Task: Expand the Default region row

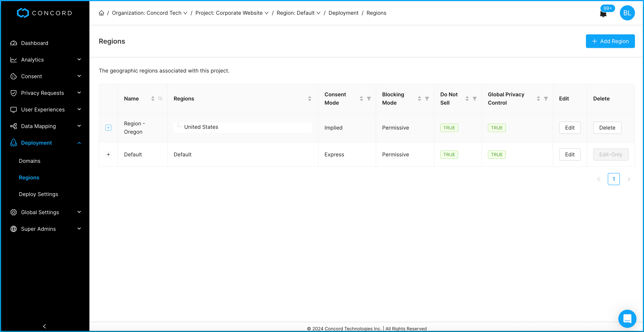Action: coord(108,154)
